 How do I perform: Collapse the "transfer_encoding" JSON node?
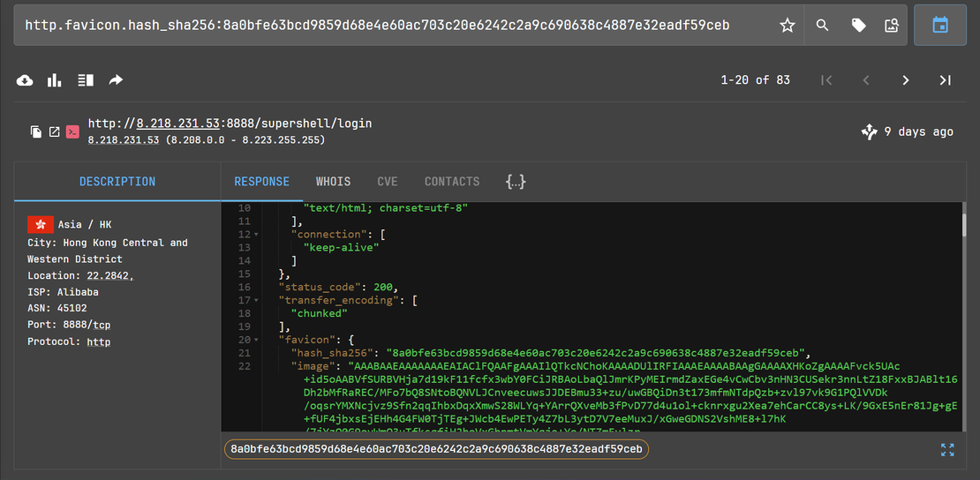click(256, 301)
